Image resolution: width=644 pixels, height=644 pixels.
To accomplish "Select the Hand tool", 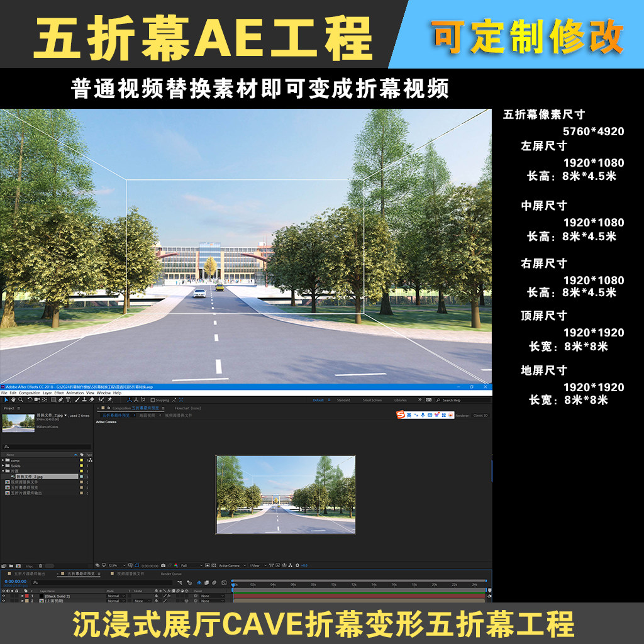I will pyautogui.click(x=13, y=399).
